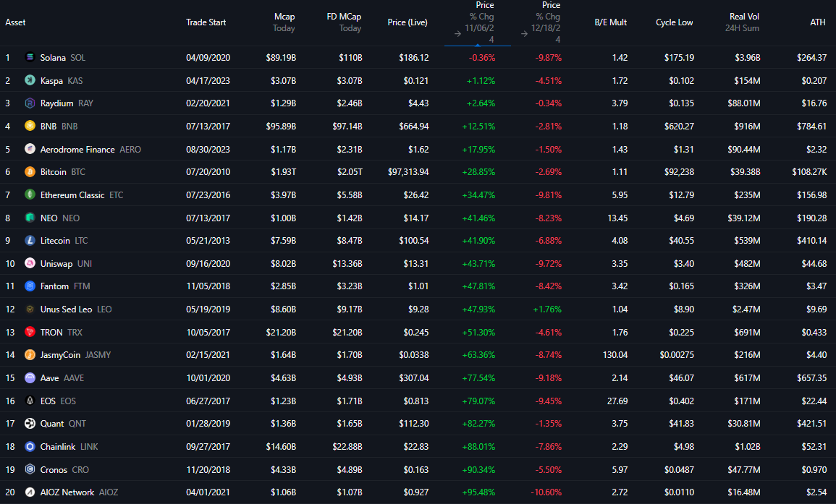This screenshot has height=504, width=836.
Task: Open the Ethereum Classic ETC asset name
Action: coord(82,195)
